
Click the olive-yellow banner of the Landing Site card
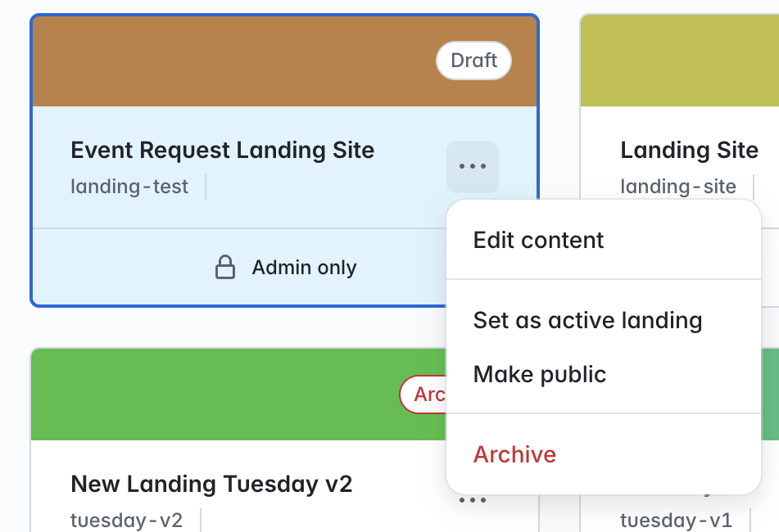(x=680, y=61)
